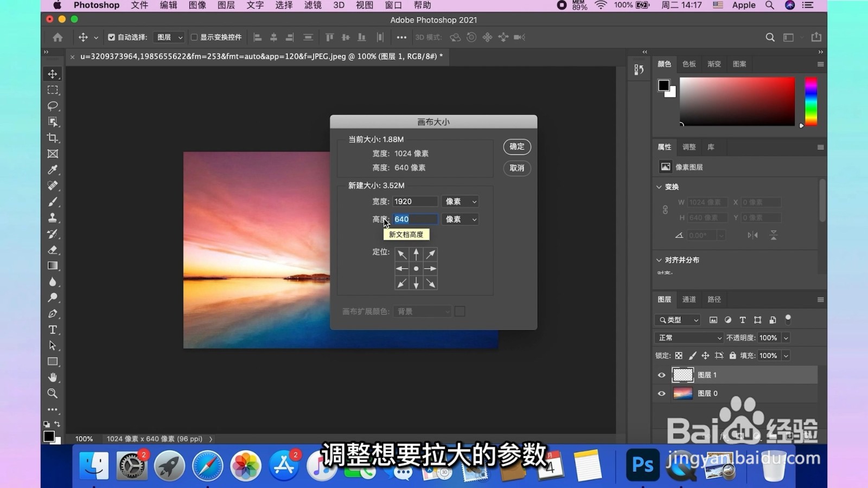Open the layer filter 类型 dropdown
868x488 pixels.
coord(678,320)
